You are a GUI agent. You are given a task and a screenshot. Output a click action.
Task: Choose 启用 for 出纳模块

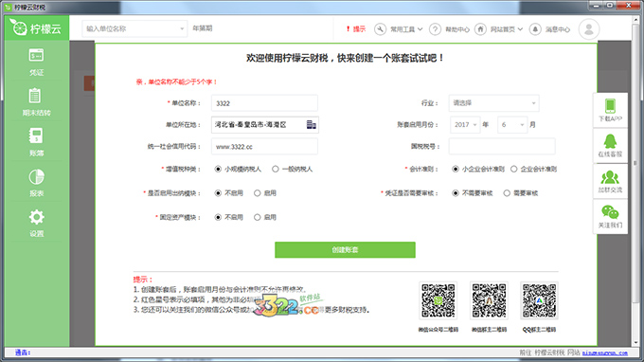point(257,193)
